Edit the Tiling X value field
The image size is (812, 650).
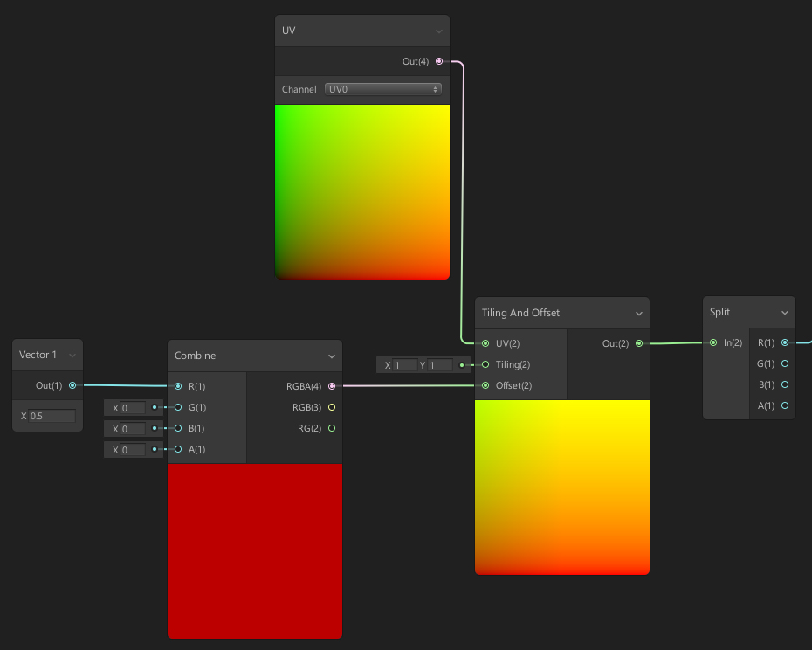405,365
